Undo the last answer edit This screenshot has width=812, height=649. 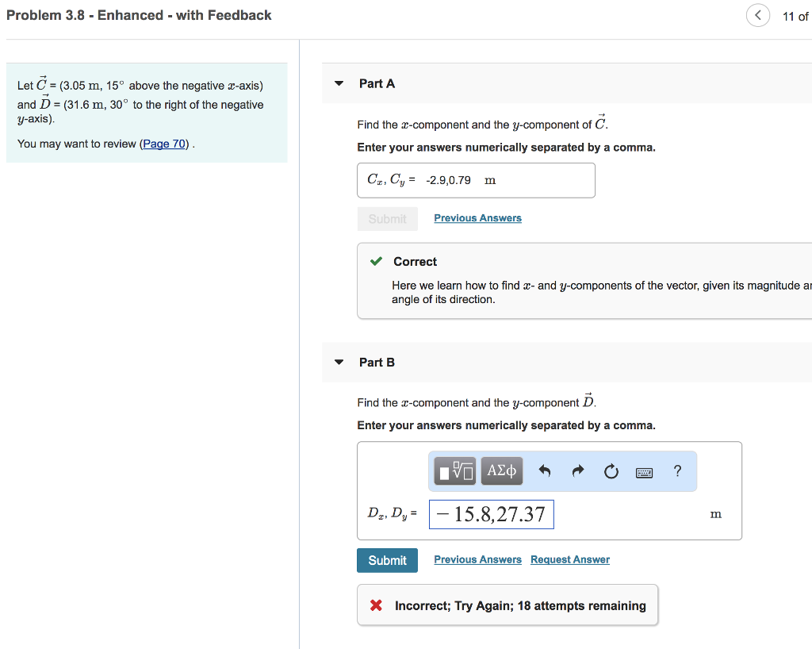(544, 471)
